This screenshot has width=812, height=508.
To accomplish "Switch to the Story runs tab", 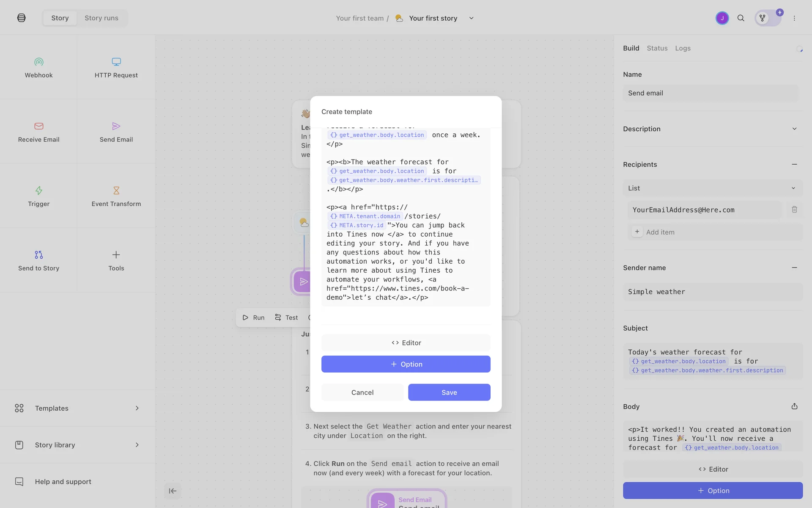I will click(101, 18).
